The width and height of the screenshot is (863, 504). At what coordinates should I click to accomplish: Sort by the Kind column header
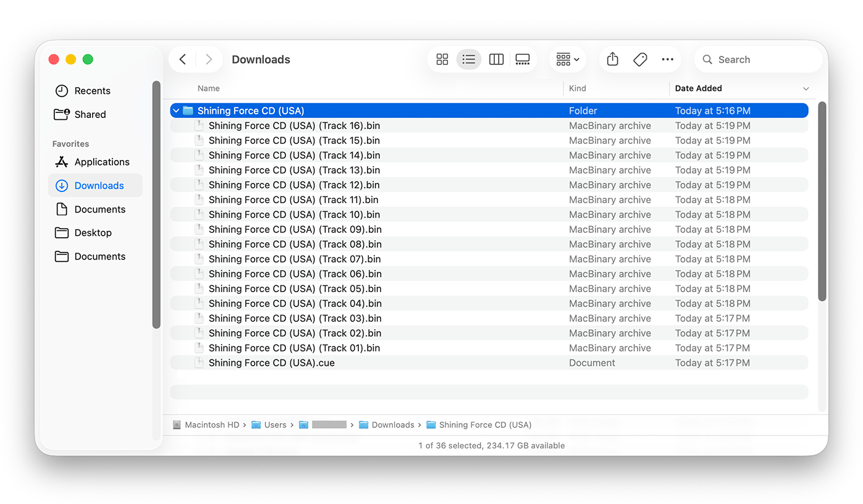pyautogui.click(x=578, y=88)
